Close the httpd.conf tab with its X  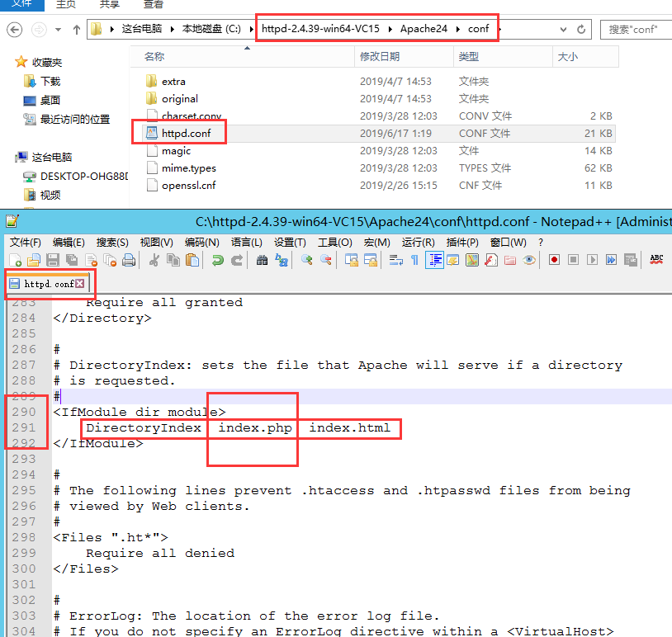click(80, 284)
